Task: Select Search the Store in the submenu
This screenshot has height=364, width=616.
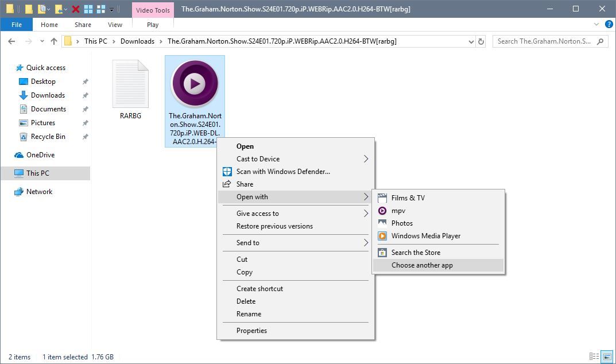Action: [x=439, y=253]
